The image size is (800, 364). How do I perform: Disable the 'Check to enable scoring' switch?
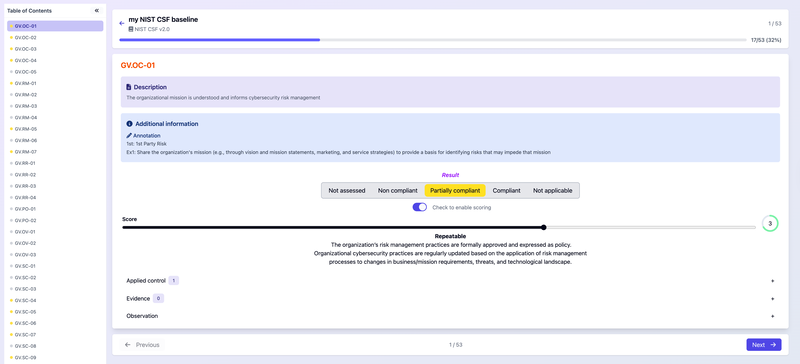[x=419, y=207]
